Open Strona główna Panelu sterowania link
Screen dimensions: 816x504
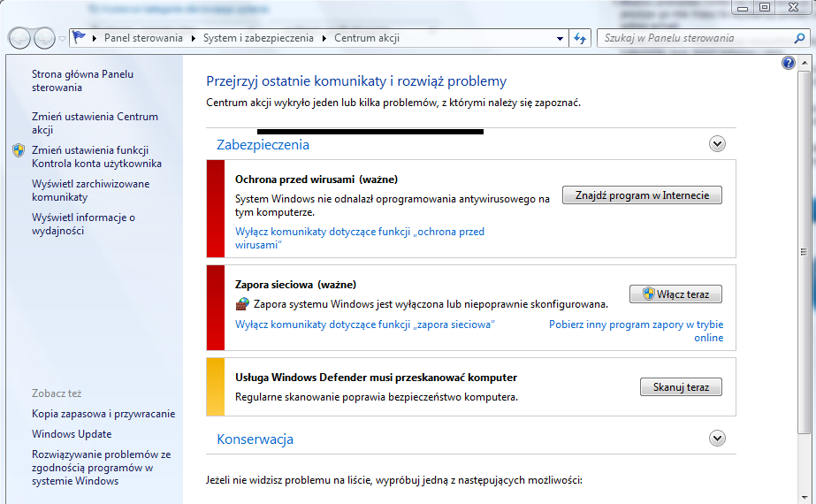[82, 80]
